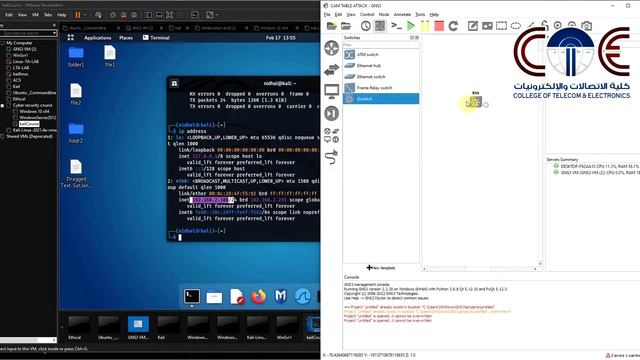Select Frame Relay switch in the Switches list
The image size is (640, 360).
[381, 87]
